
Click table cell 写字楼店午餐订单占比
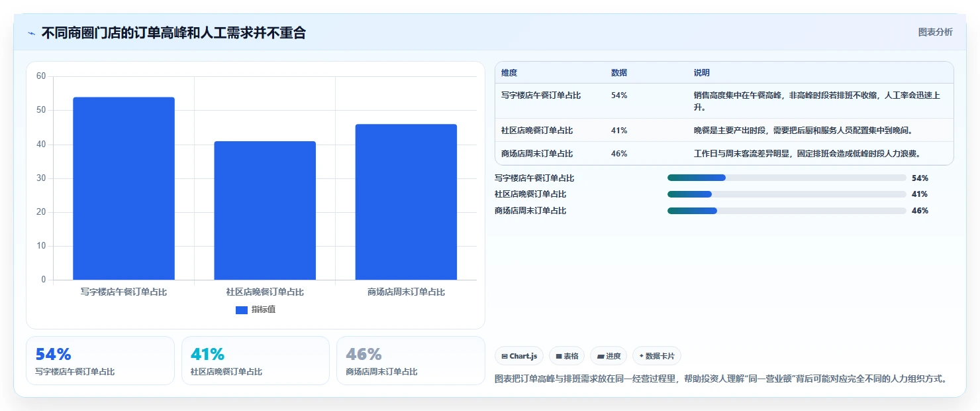point(541,95)
